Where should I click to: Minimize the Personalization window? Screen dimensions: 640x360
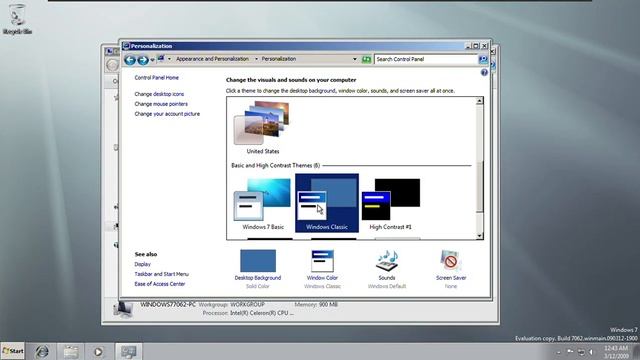pyautogui.click(x=468, y=46)
